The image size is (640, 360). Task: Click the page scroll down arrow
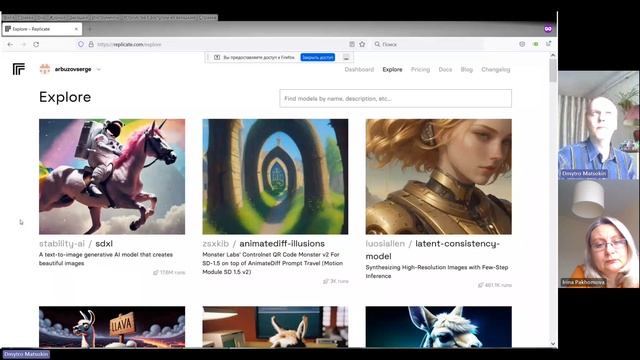pyautogui.click(x=553, y=344)
